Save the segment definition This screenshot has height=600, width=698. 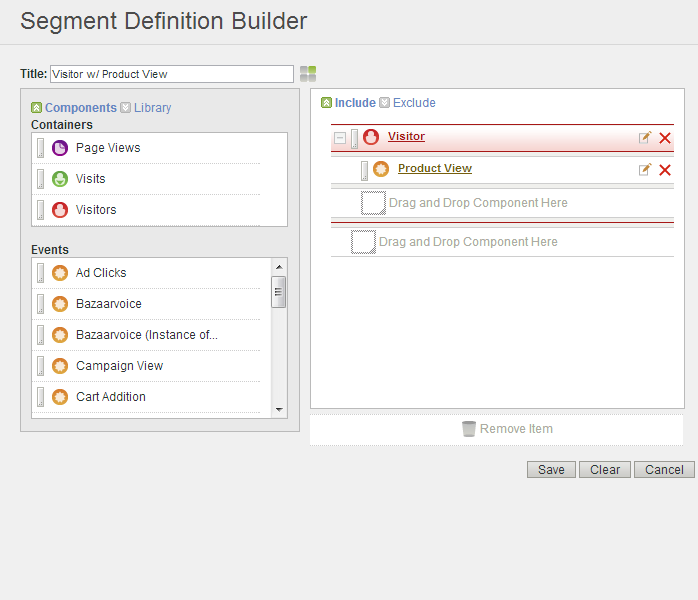point(551,470)
